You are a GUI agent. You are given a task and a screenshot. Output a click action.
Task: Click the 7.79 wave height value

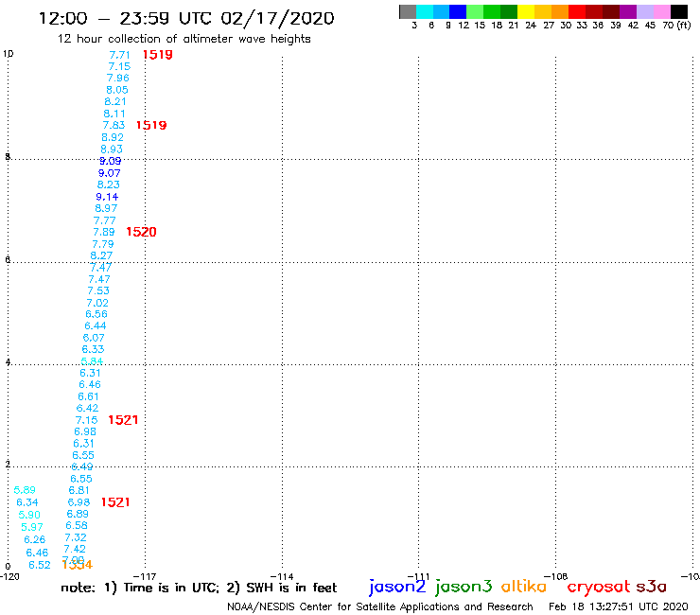[x=103, y=244]
